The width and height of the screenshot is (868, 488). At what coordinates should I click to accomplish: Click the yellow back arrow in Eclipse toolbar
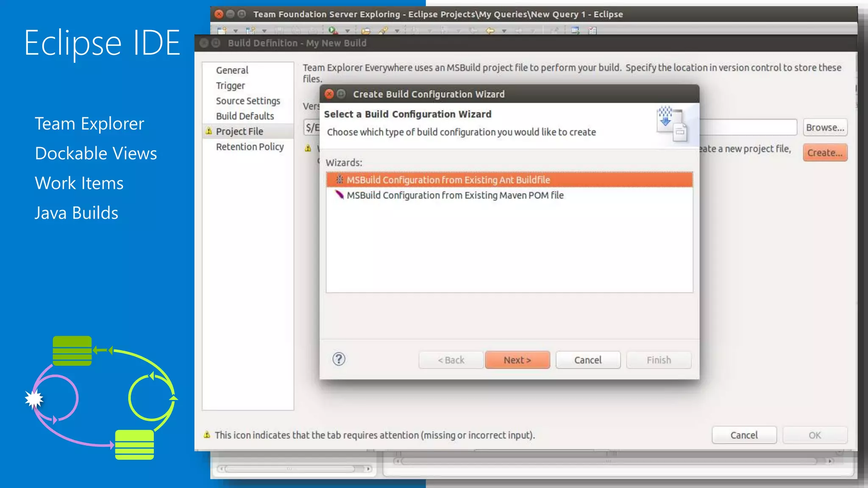(490, 30)
